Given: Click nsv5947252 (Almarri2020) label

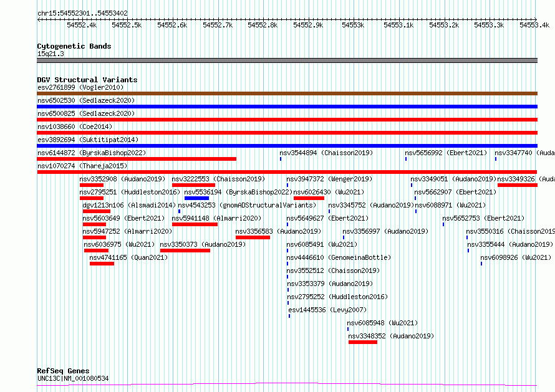Looking at the screenshot, I should click(127, 231).
